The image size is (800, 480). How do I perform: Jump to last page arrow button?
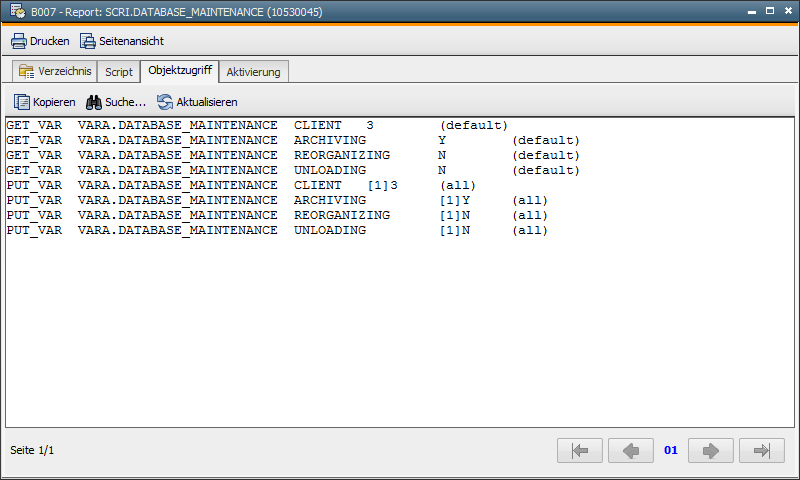(762, 450)
